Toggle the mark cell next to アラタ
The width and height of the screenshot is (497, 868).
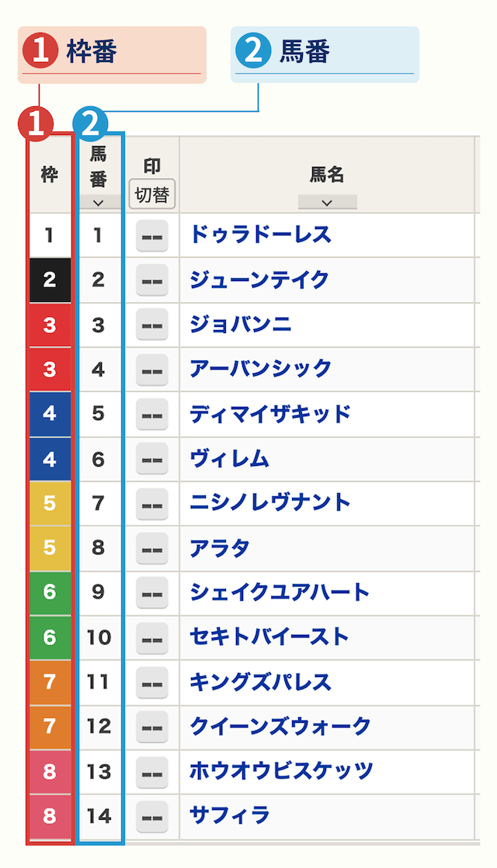(152, 549)
